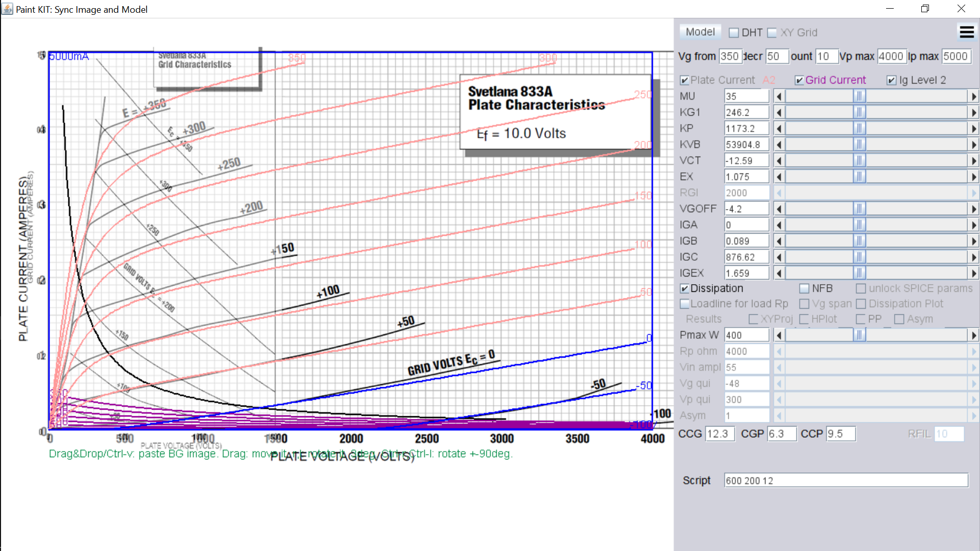Screen dimensions: 980x551
Task: Click the decr input field
Action: 777,56
